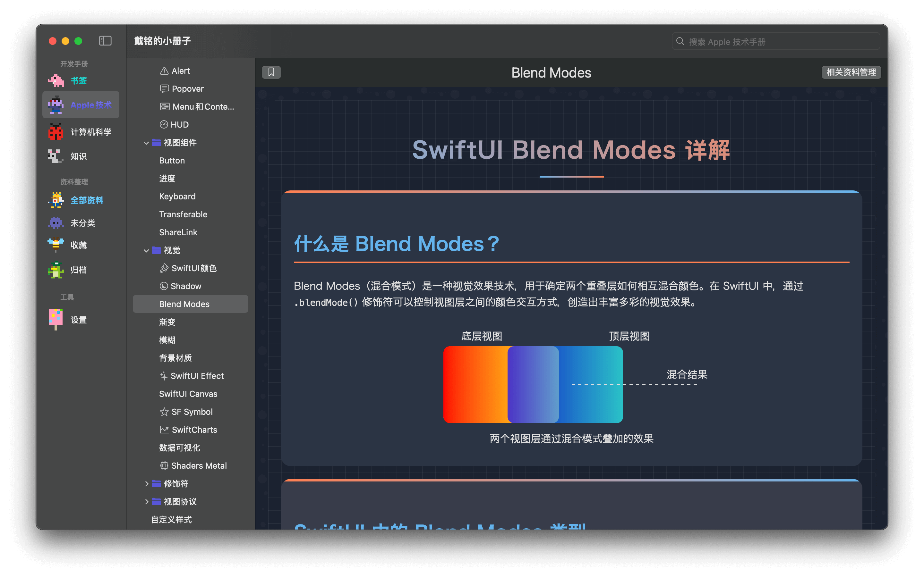Toggle the sidebar visibility button
The width and height of the screenshot is (924, 577).
point(105,41)
